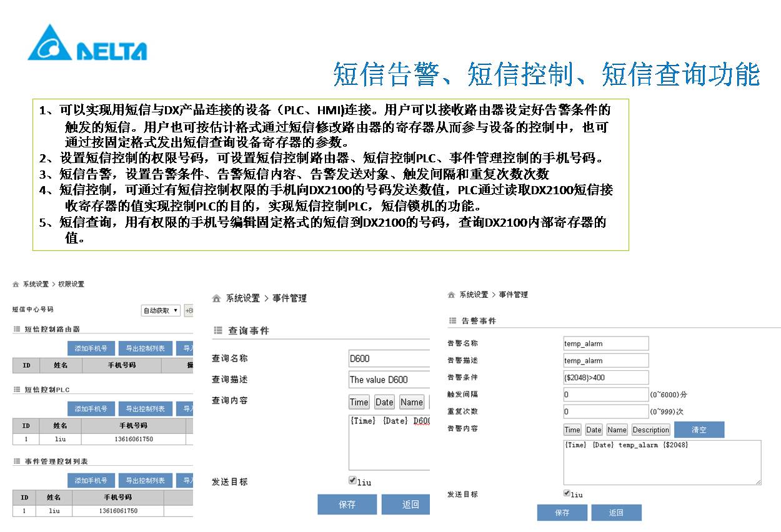The height and width of the screenshot is (532, 781).
Task: Click the Delta logo
Action: pyautogui.click(x=87, y=43)
